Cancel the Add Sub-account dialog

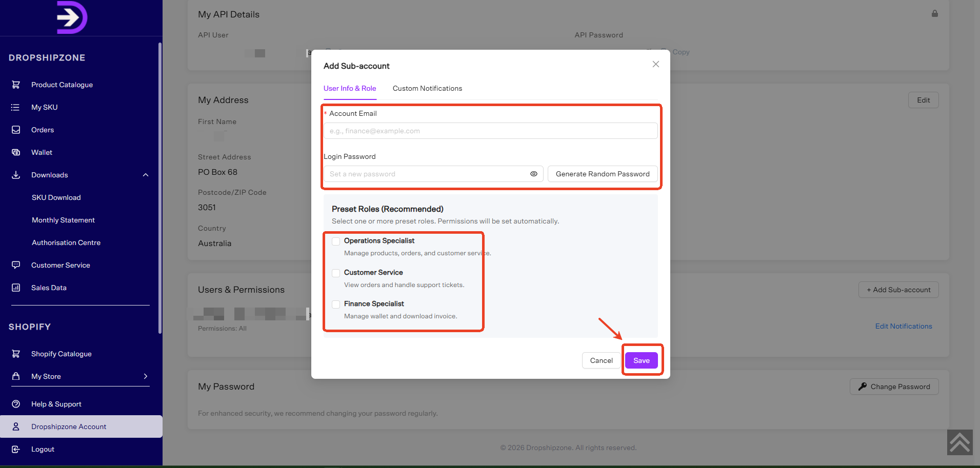pyautogui.click(x=601, y=360)
